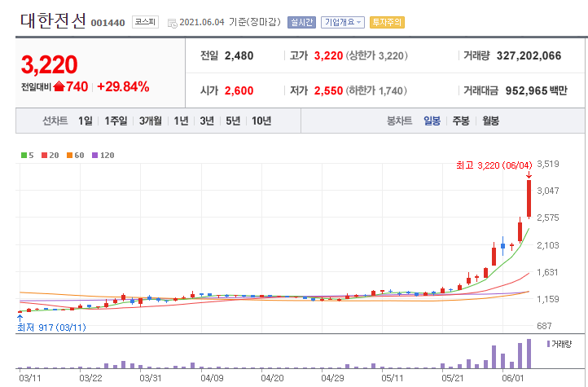Click the 전일 value 2,480
The width and height of the screenshot is (588, 387).
(239, 56)
